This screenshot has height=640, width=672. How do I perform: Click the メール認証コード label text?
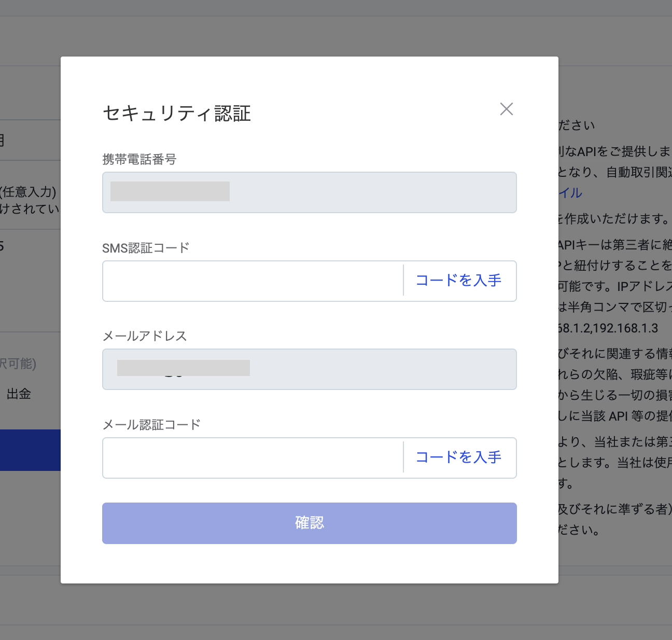[x=151, y=425]
